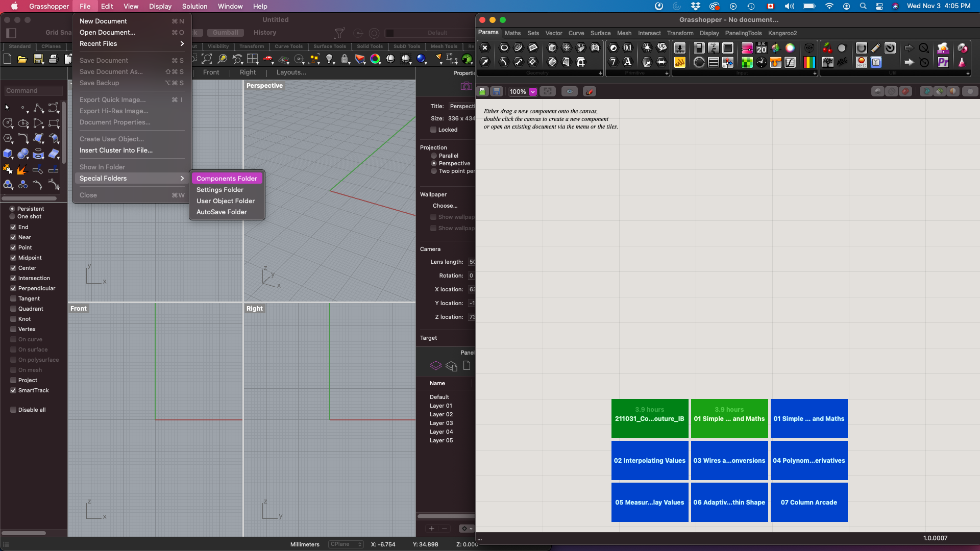Click the Pr purple icon in the Util panel
The height and width of the screenshot is (551, 980).
943,62
